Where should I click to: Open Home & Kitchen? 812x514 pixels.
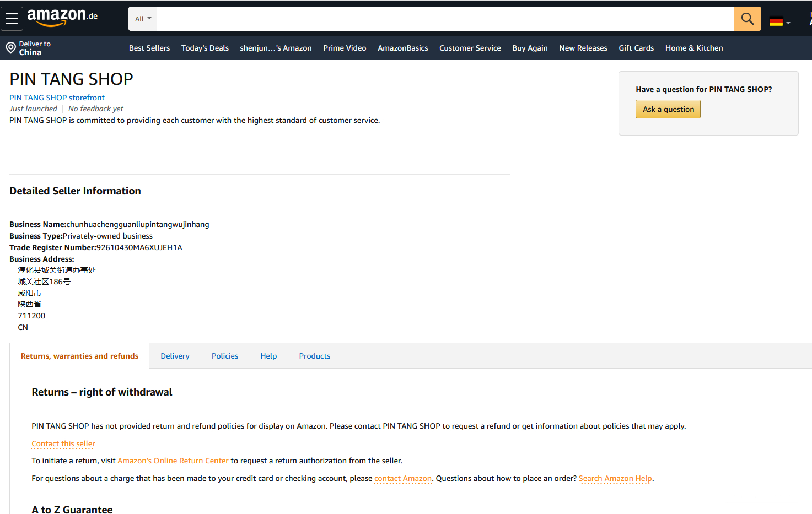point(694,48)
